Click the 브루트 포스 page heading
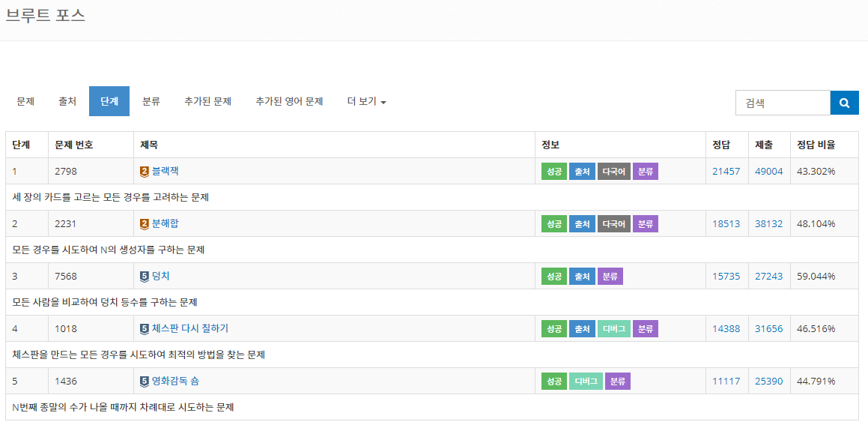The image size is (868, 428). (x=46, y=15)
